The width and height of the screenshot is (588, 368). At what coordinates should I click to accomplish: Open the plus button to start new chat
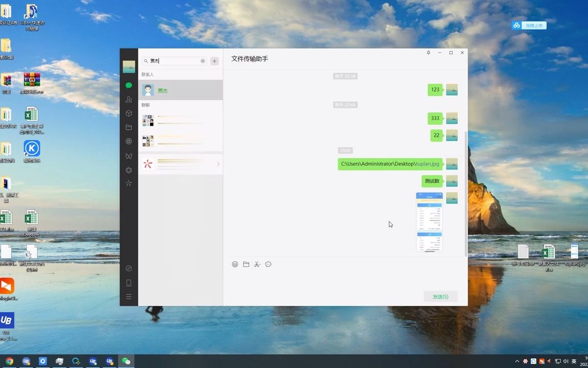[x=214, y=61]
